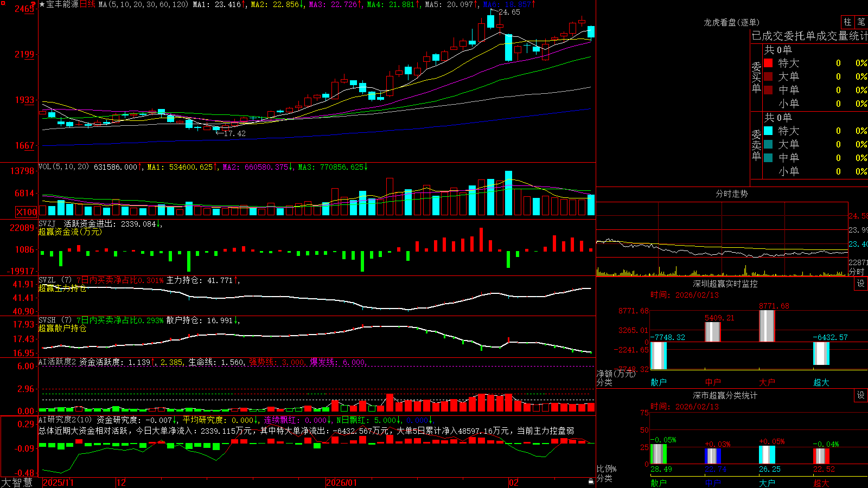Open 设 settings for 深市超赢分类统计
The height and width of the screenshot is (488, 868).
(861, 395)
